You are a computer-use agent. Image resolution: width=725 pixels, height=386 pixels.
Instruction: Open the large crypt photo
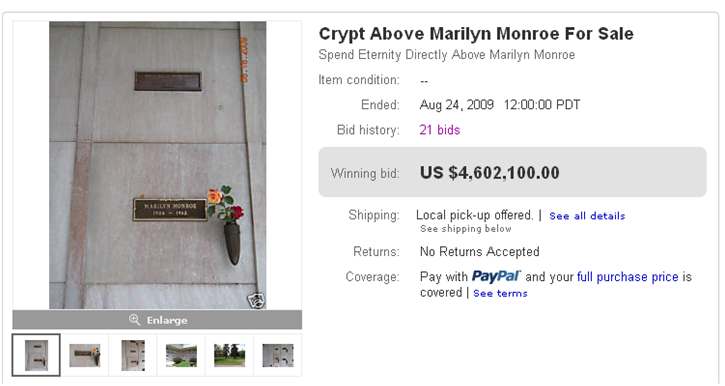click(x=158, y=165)
